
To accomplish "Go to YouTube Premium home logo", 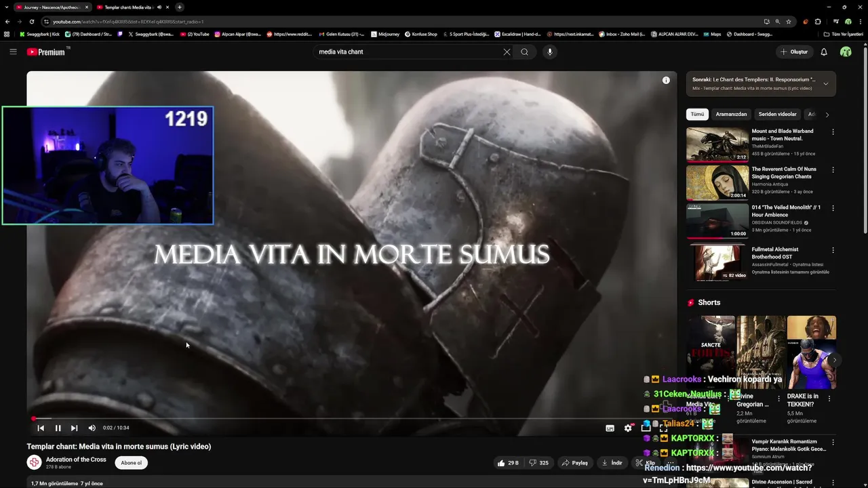I will click(47, 52).
